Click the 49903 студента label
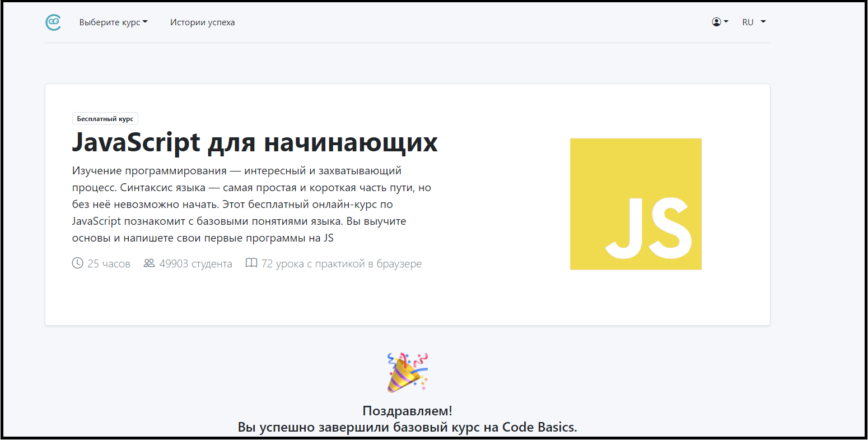Image resolution: width=868 pixels, height=440 pixels. [195, 264]
